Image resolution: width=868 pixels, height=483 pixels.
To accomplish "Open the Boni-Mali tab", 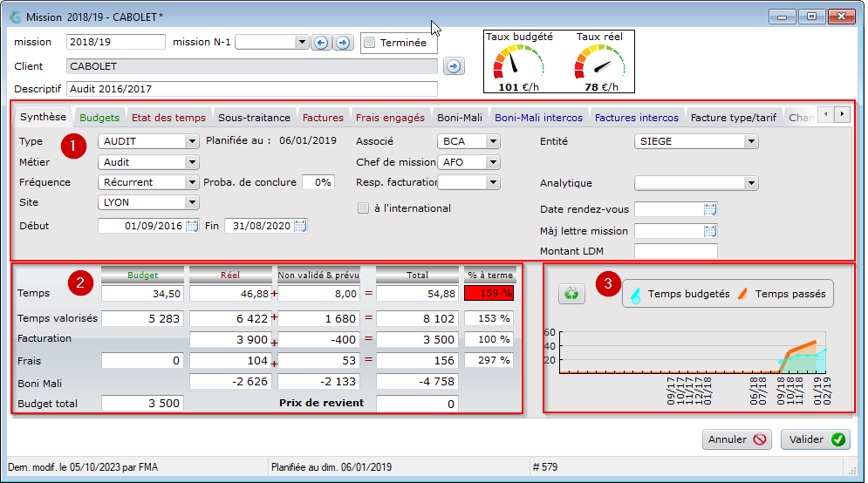I will pyautogui.click(x=460, y=118).
